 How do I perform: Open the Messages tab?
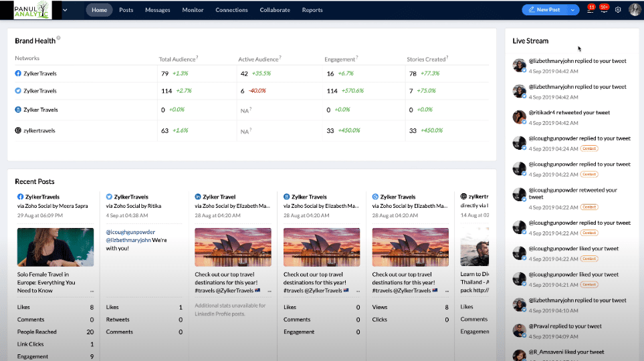click(157, 10)
